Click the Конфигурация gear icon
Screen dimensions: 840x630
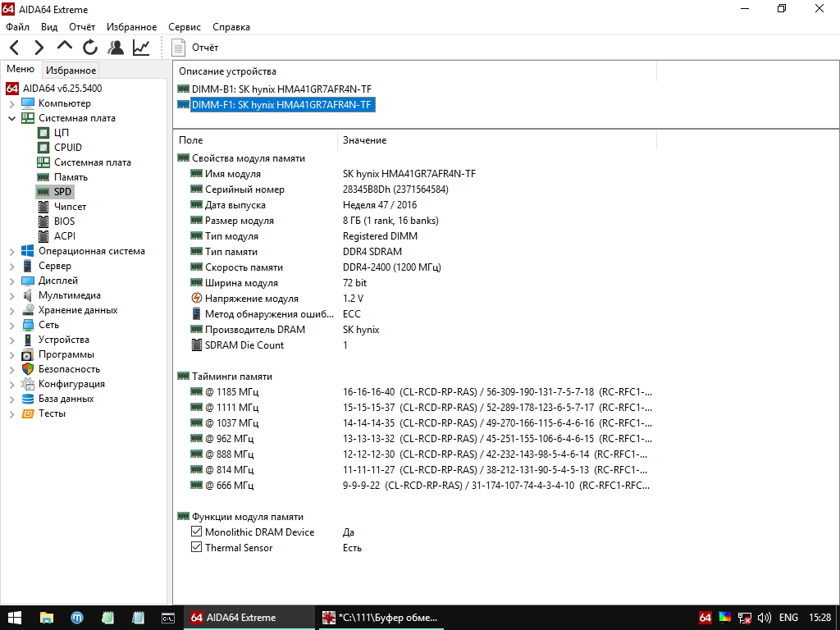pyautogui.click(x=28, y=384)
